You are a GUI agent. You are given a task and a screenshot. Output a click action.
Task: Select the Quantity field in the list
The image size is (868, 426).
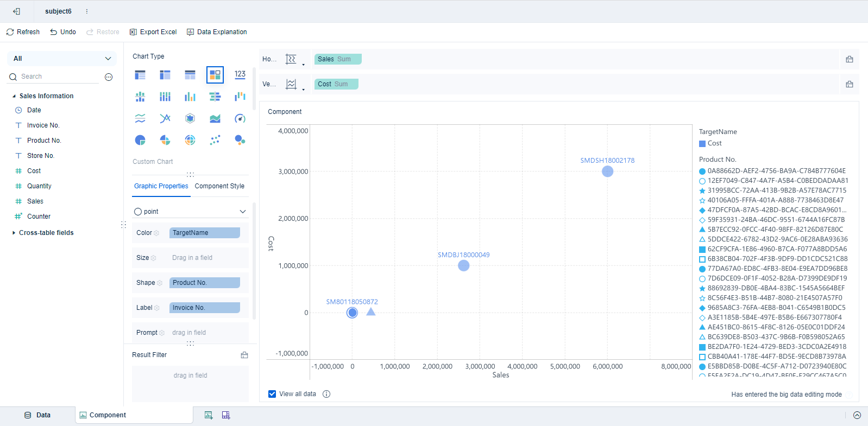(39, 186)
